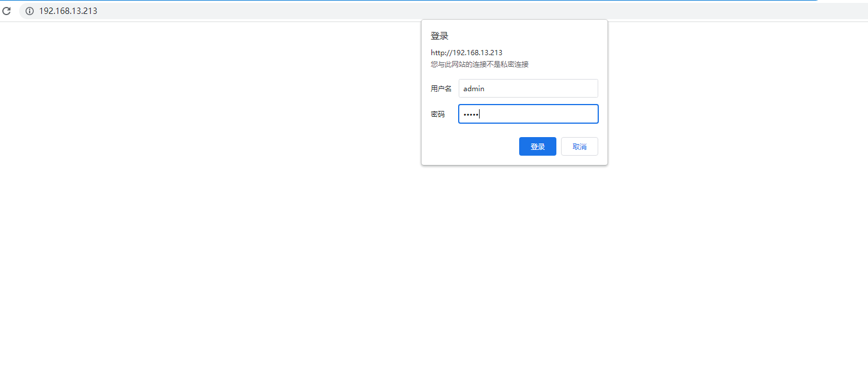The width and height of the screenshot is (868, 377).
Task: Select the http://192.168.13.213 text in dialog
Action: (466, 52)
